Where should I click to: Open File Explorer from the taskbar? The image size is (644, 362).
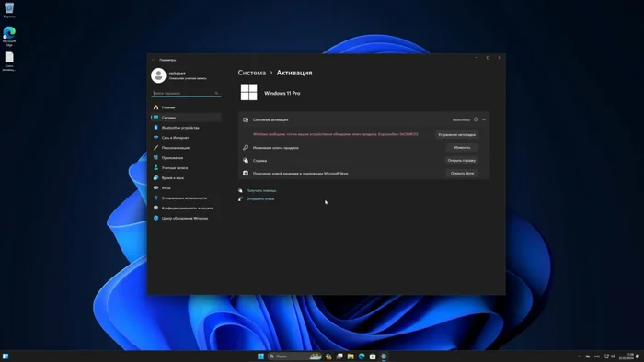pyautogui.click(x=351, y=356)
